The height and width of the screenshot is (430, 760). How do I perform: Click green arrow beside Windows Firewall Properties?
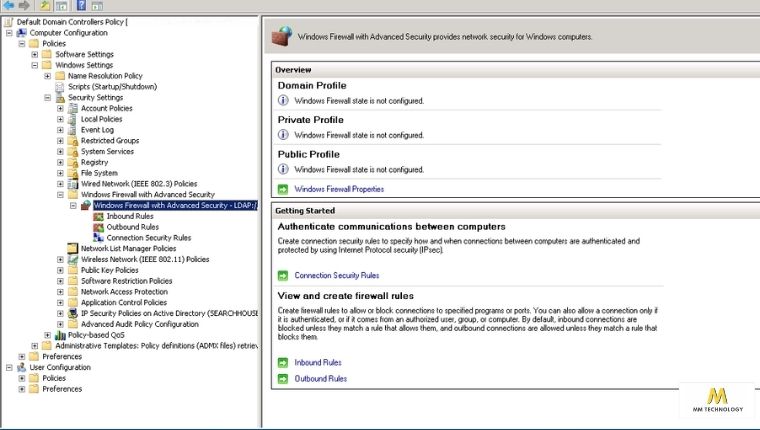pyautogui.click(x=283, y=189)
